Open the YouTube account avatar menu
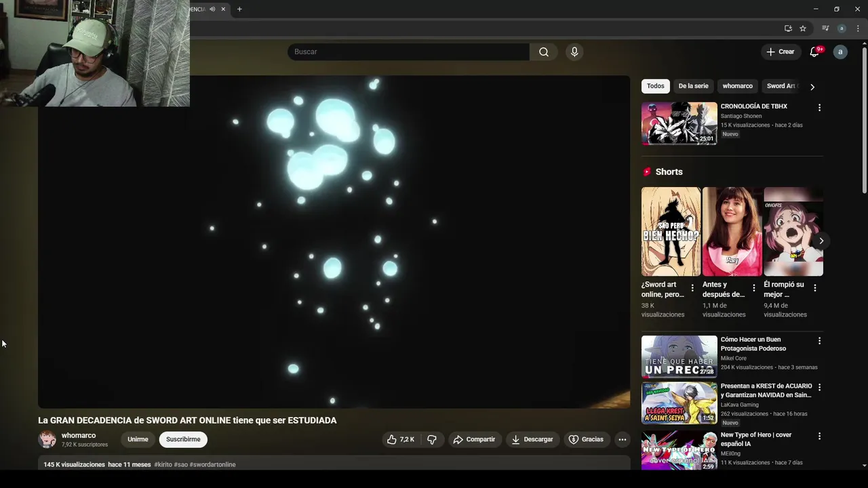868x488 pixels. click(x=840, y=52)
